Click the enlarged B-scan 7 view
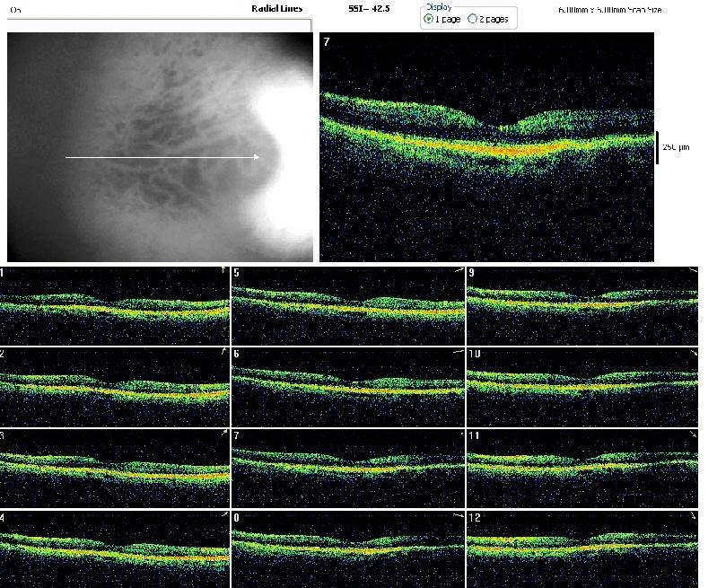The width and height of the screenshot is (717, 588). [486, 147]
